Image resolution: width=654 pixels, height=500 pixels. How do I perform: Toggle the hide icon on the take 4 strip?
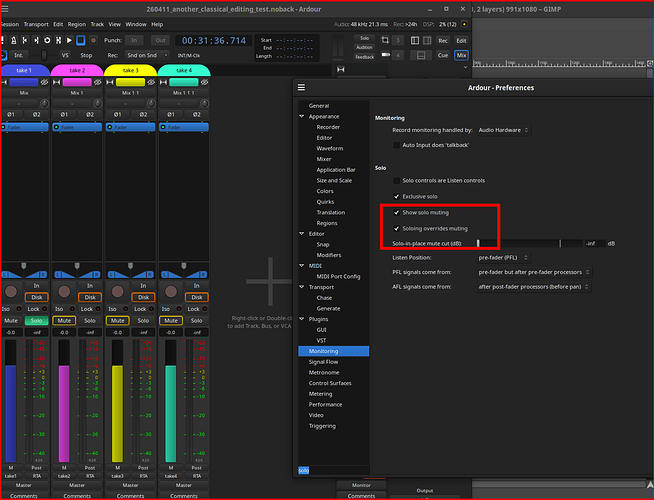coord(204,82)
